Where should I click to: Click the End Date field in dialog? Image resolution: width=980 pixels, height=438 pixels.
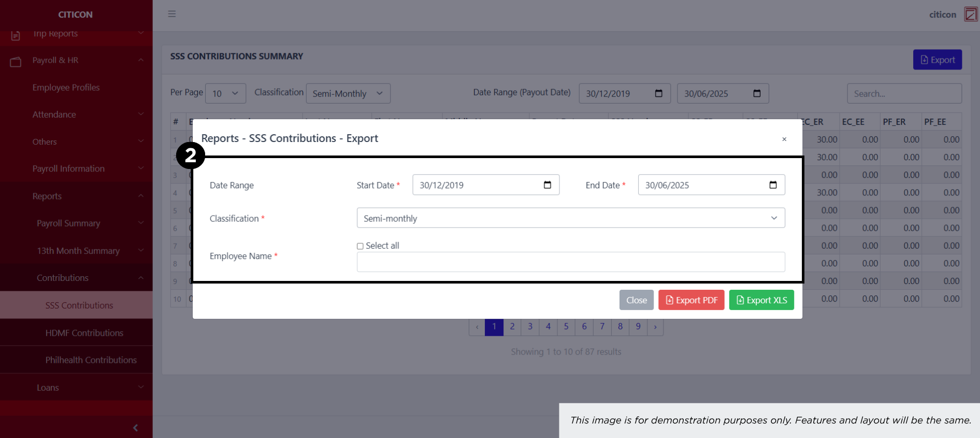711,185
